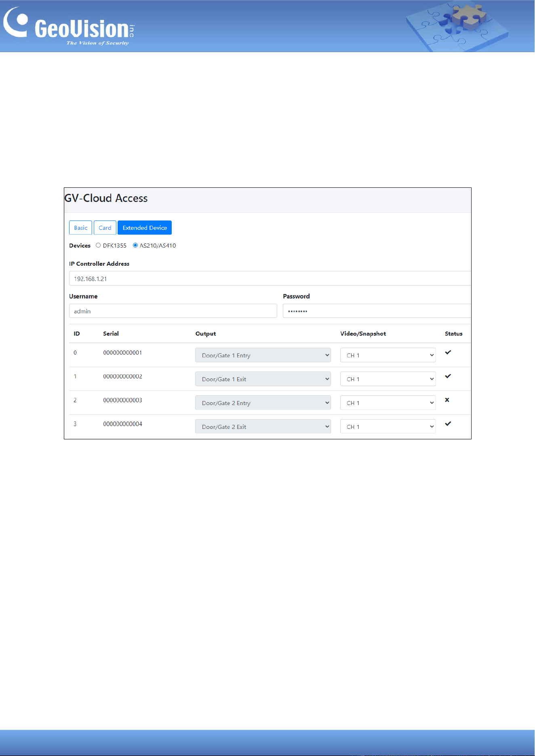Click the Status column header
This screenshot has height=756, width=535.
point(453,334)
